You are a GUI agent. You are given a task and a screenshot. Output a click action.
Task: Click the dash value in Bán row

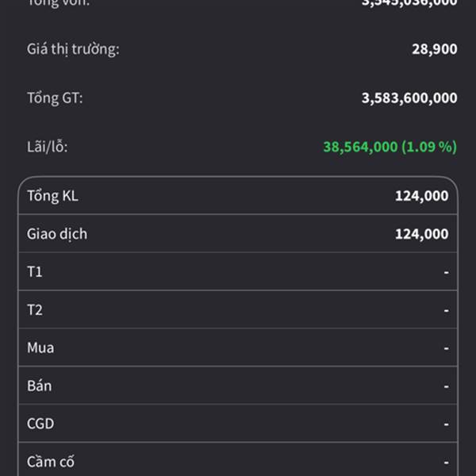pos(447,386)
